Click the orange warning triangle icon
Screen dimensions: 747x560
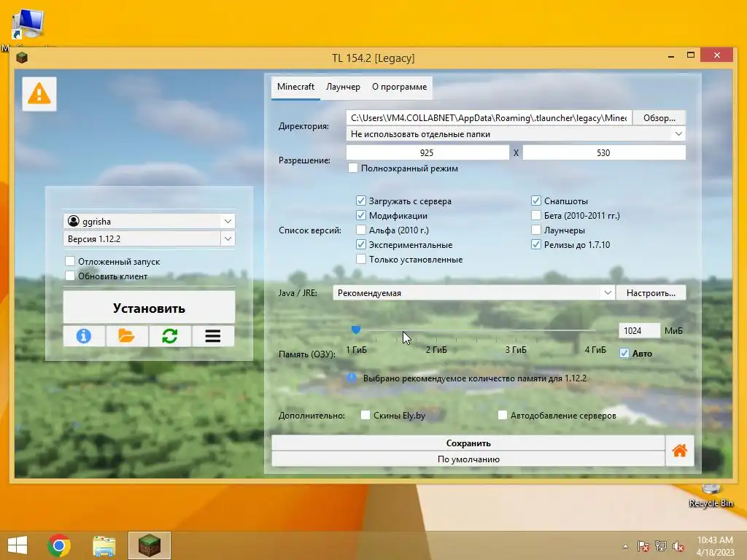pyautogui.click(x=39, y=93)
